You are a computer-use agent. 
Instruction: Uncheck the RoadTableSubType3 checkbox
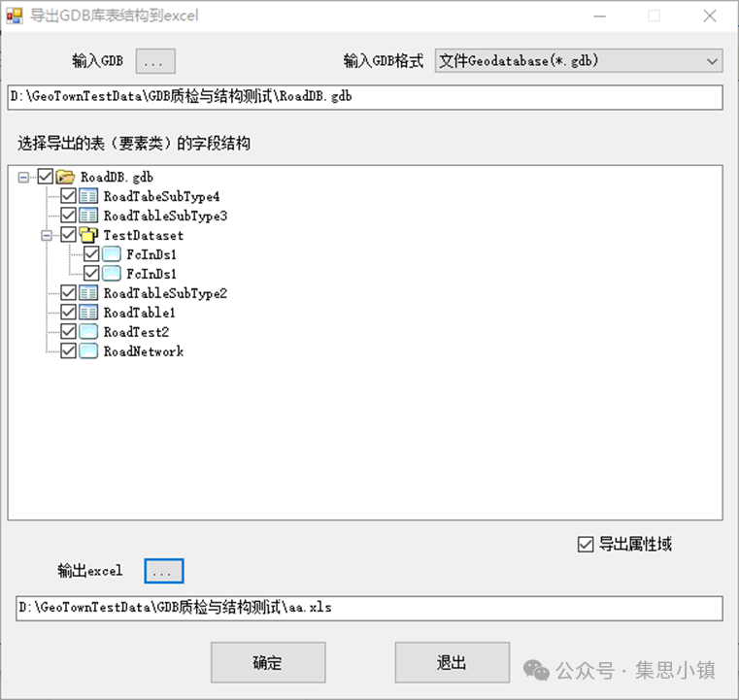[x=68, y=216]
